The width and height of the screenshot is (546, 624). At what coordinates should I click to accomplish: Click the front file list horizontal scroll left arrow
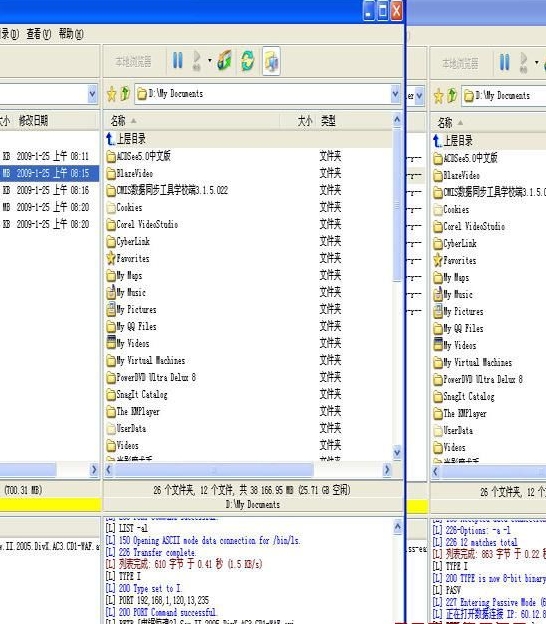[109, 470]
